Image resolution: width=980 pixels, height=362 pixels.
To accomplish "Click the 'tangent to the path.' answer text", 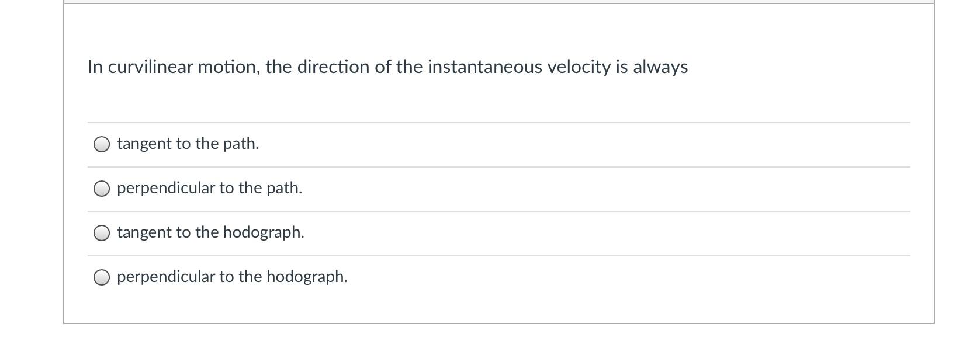I will [188, 144].
